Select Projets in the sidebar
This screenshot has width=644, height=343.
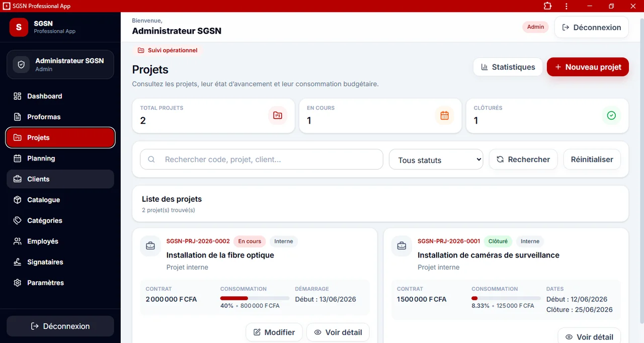point(60,138)
